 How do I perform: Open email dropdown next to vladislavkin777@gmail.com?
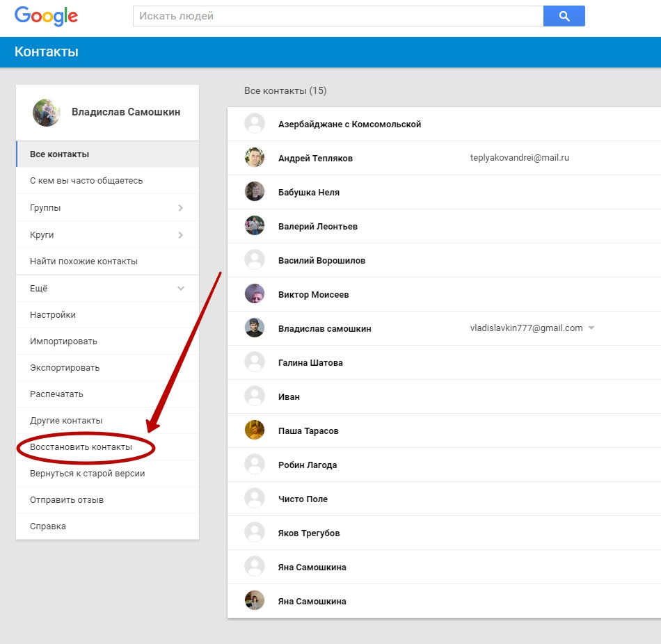pos(591,328)
